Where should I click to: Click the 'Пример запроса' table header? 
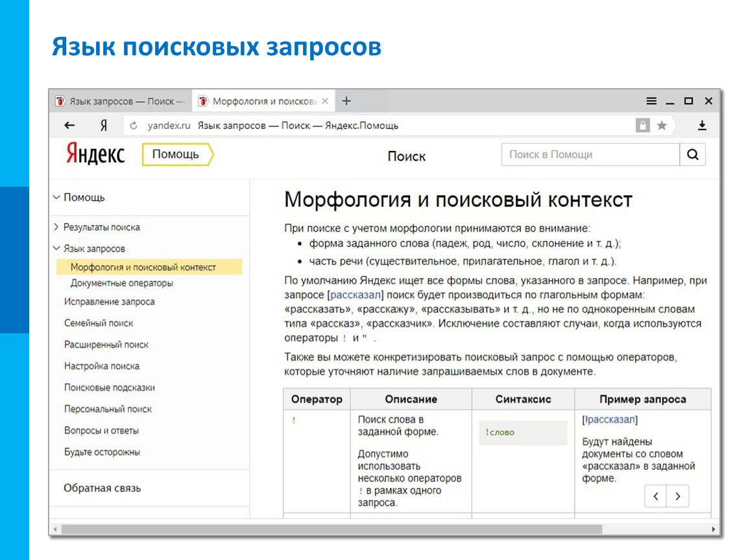coord(643,399)
